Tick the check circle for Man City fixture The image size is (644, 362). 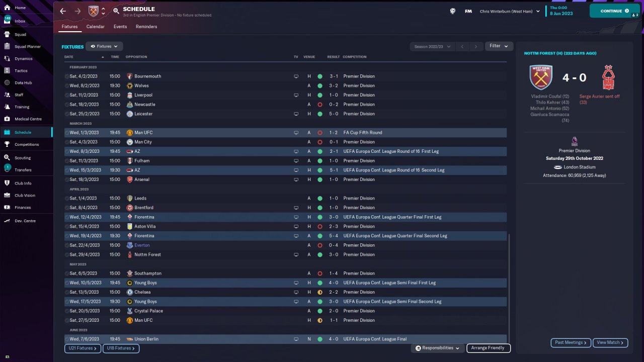[67, 142]
